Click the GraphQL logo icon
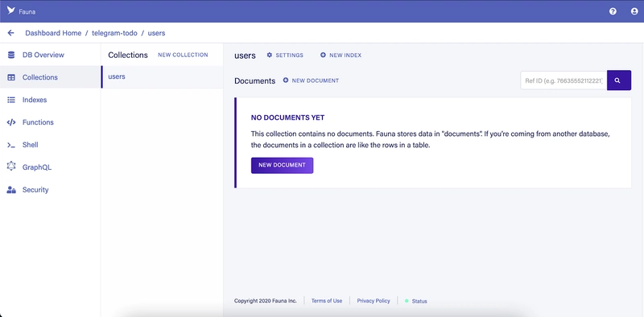Screen dimensions: 644x317 pos(11,167)
